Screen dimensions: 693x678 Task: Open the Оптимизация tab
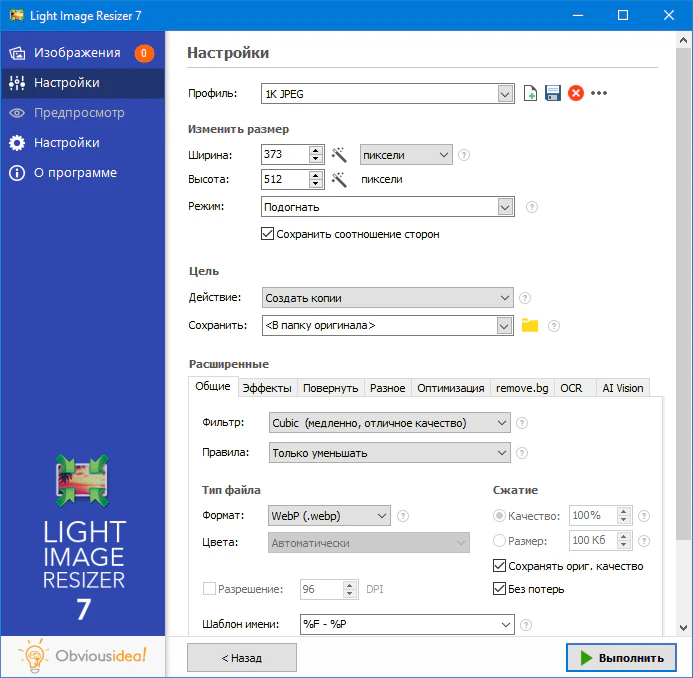point(450,388)
